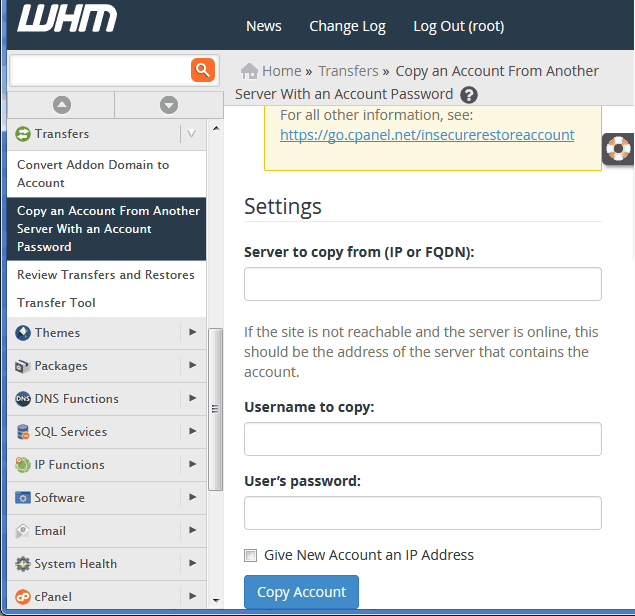Expand the Packages section arrow
The height and width of the screenshot is (616, 635).
point(193,365)
